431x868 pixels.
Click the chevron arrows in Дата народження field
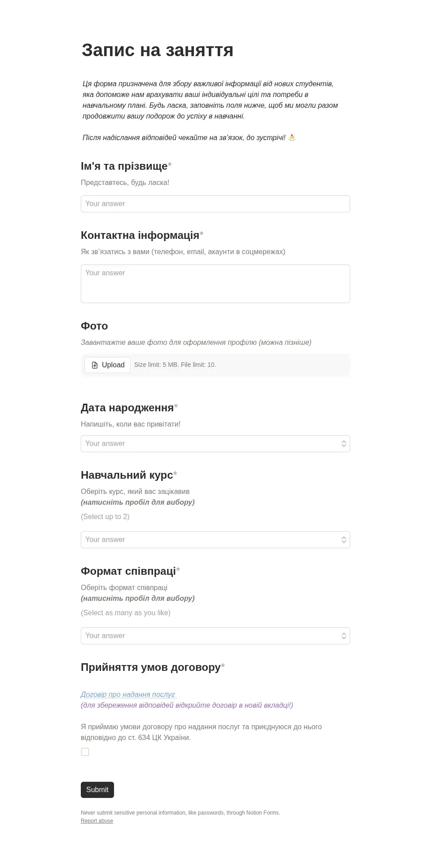coord(343,444)
